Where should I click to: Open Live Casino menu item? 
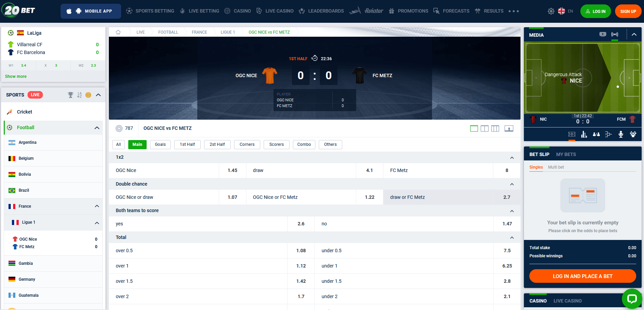point(275,11)
